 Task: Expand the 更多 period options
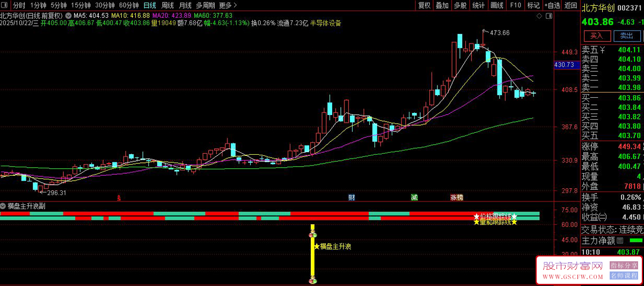click(x=228, y=5)
